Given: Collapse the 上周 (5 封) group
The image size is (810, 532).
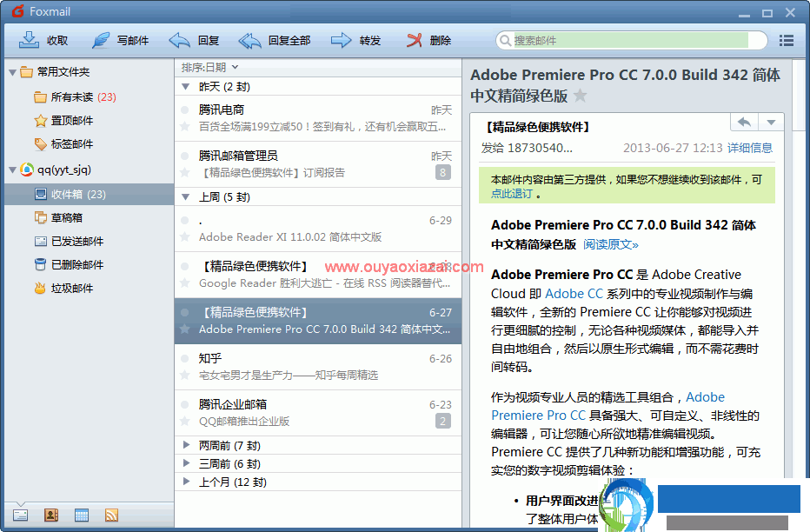Looking at the screenshot, I should (x=185, y=196).
